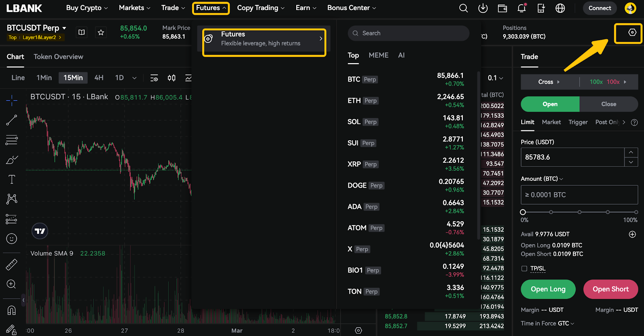This screenshot has height=336, width=644.
Task: Switch to the Close order toggle
Action: 609,104
